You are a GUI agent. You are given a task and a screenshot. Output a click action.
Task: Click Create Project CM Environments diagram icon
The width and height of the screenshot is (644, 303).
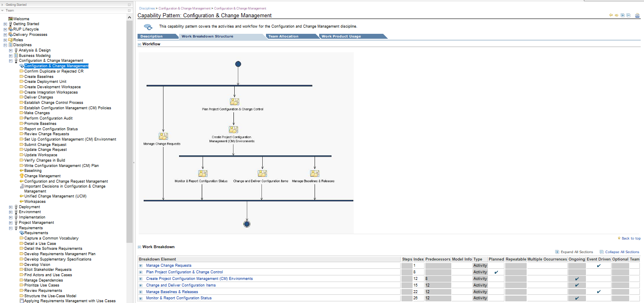(233, 129)
